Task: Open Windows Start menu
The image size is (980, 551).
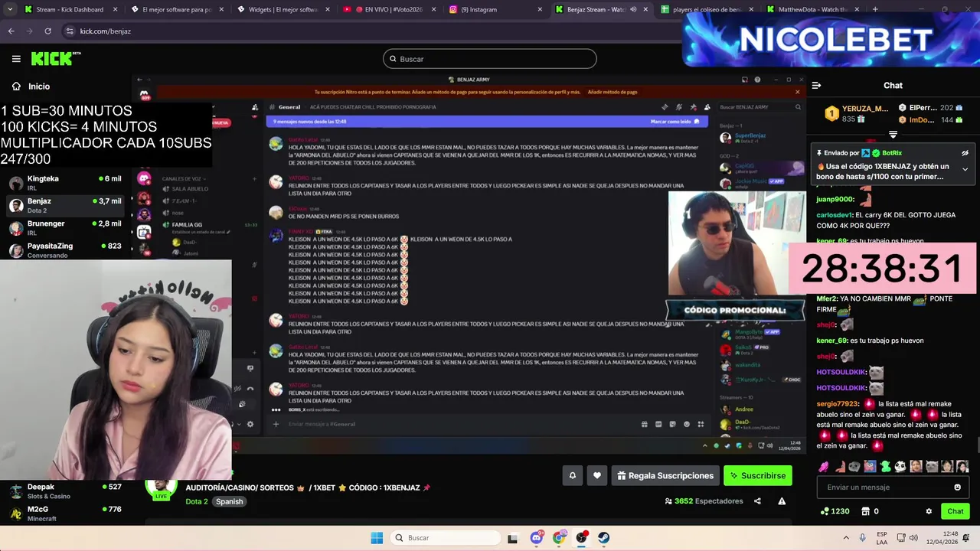Action: tap(377, 538)
